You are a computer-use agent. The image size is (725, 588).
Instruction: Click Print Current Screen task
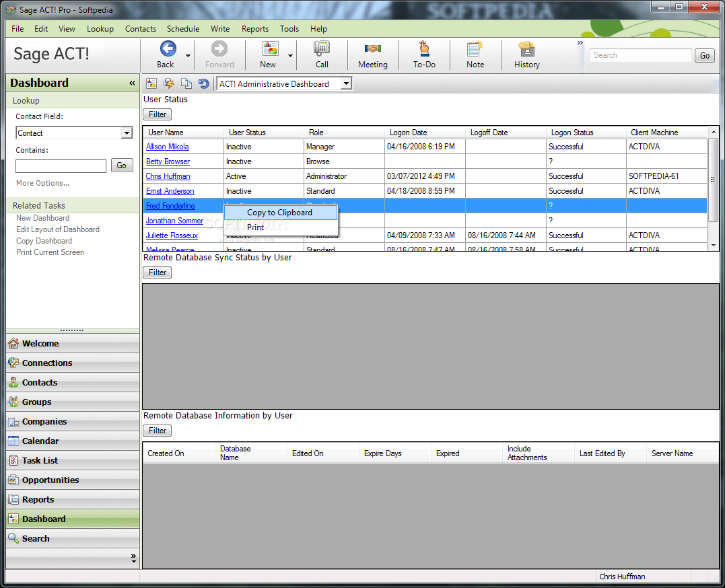click(x=50, y=252)
